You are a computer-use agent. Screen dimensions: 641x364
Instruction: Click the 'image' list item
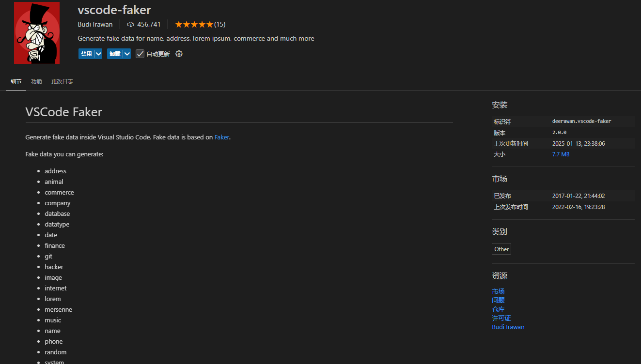point(53,277)
